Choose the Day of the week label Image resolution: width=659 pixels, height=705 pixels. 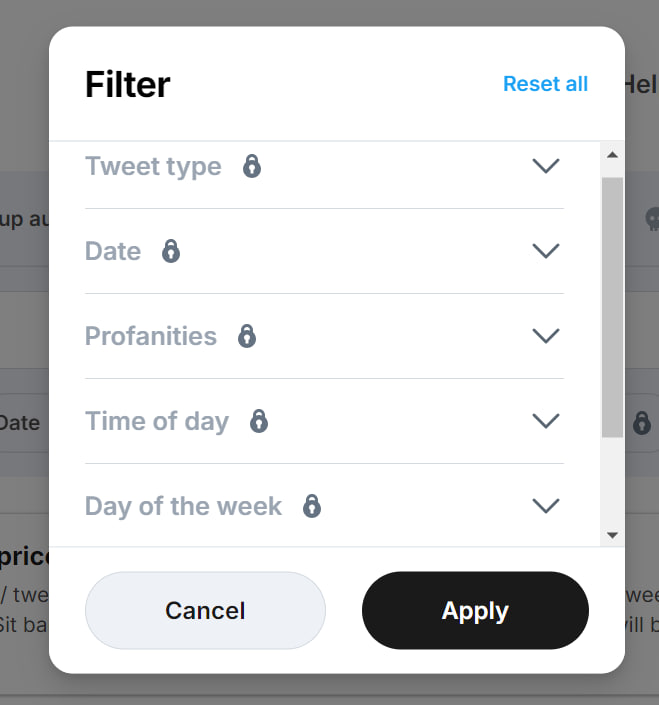(x=183, y=506)
